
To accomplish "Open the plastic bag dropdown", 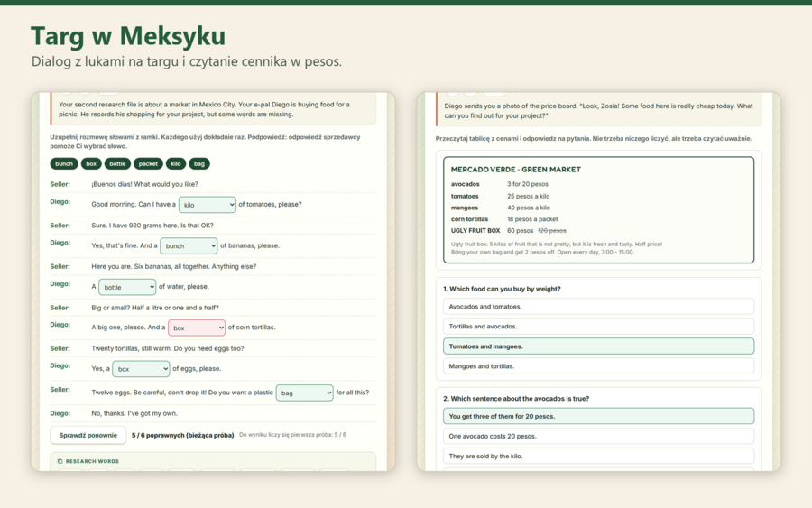I will (305, 393).
